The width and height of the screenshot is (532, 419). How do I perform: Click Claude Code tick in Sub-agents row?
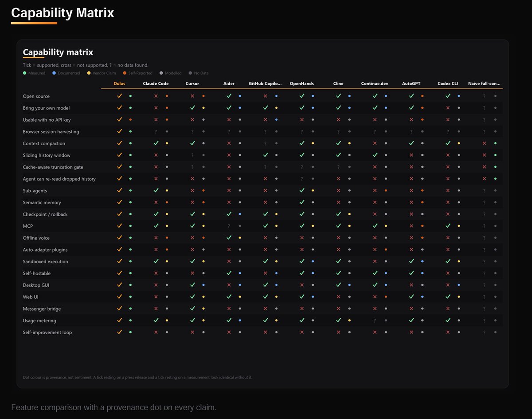[156, 190]
